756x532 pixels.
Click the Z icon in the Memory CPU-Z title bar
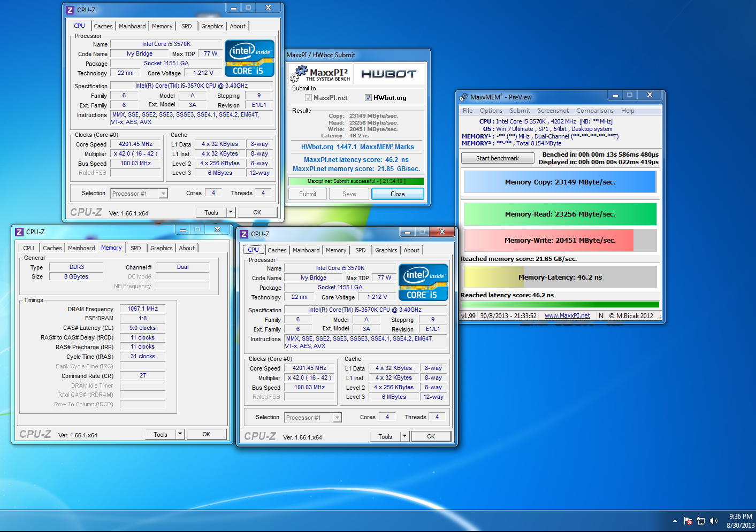click(x=20, y=232)
